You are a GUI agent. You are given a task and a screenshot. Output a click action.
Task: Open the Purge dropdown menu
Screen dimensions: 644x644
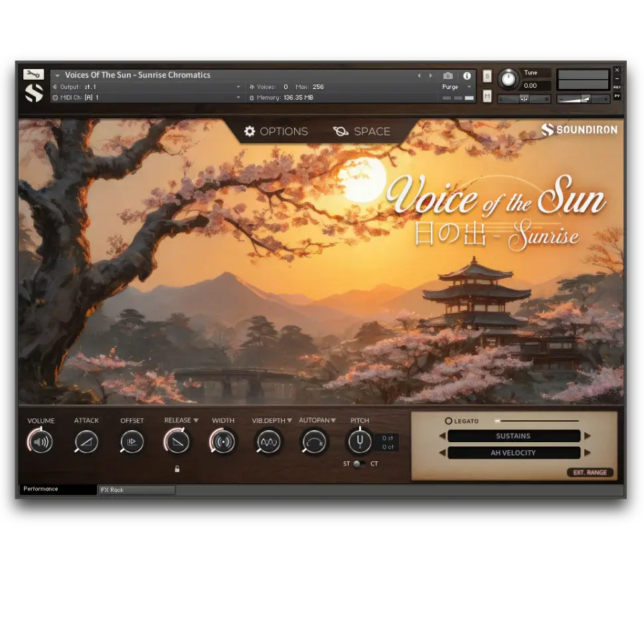(457, 86)
